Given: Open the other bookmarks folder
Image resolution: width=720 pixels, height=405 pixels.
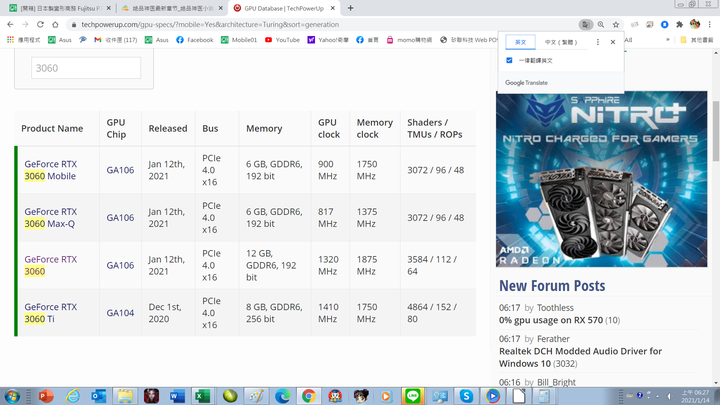Looking at the screenshot, I should point(697,40).
